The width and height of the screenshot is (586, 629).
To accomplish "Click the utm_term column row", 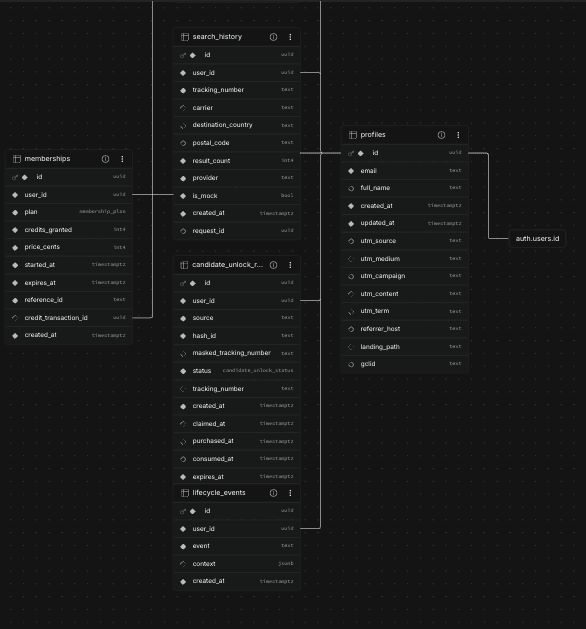I will click(x=405, y=311).
